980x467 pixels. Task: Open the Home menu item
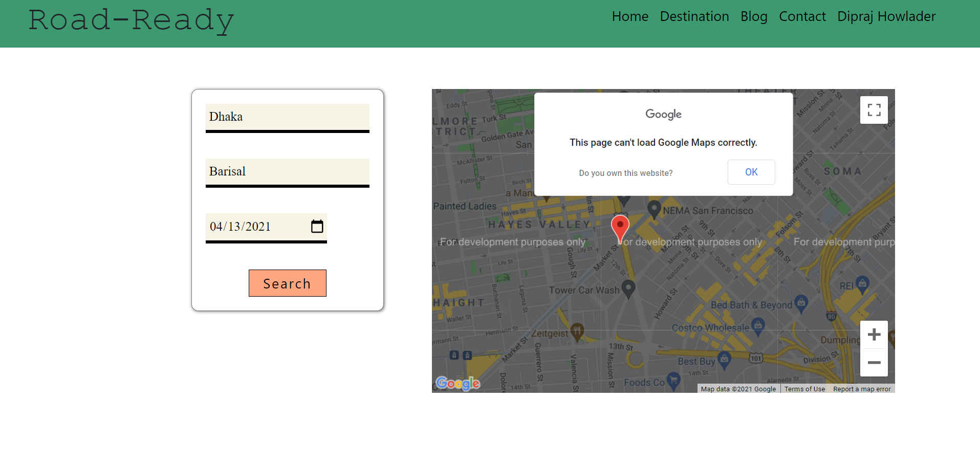(x=629, y=16)
